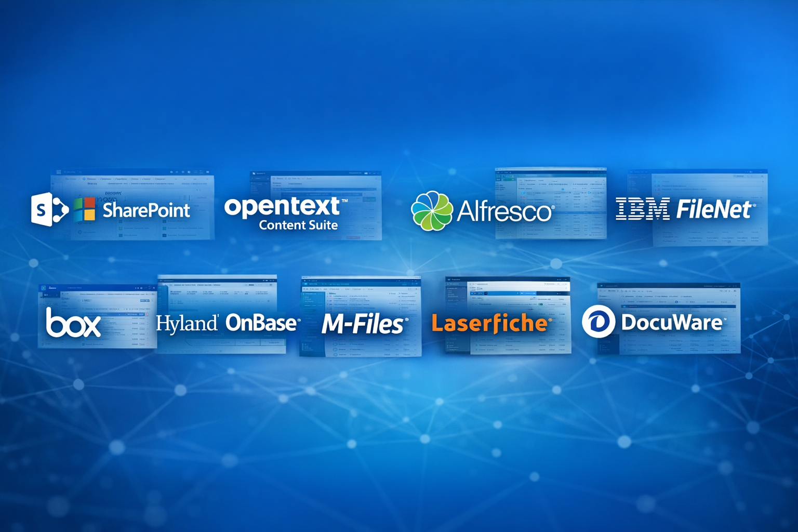Click the SharePoint 'S' logo icon
Screen dimensions: 798x532
48,209
